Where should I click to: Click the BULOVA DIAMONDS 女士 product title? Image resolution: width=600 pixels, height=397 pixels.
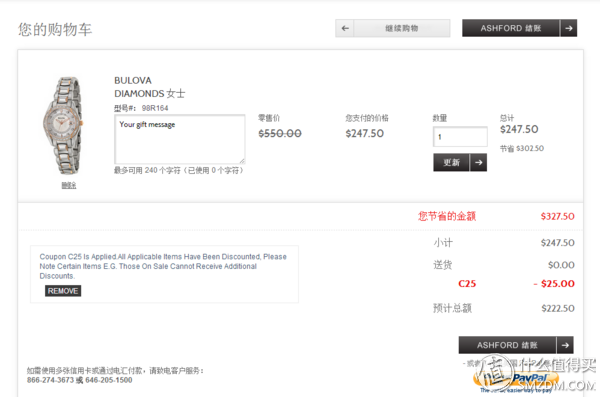[150, 87]
